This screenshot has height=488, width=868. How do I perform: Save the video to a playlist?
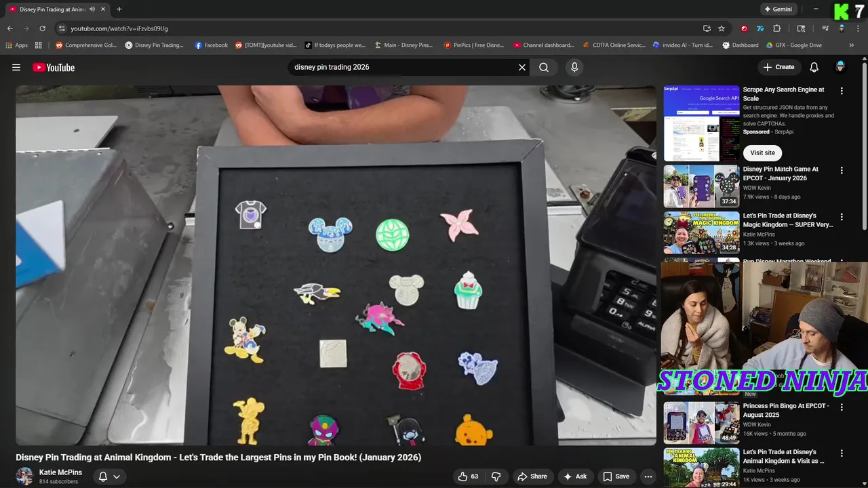click(x=616, y=476)
